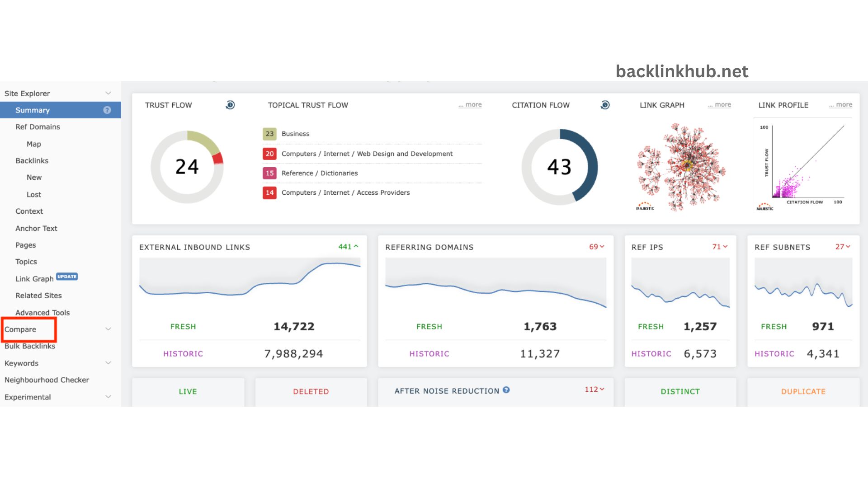Click the UPDATE badge next to Link Graph
The height and width of the screenshot is (488, 868).
67,277
